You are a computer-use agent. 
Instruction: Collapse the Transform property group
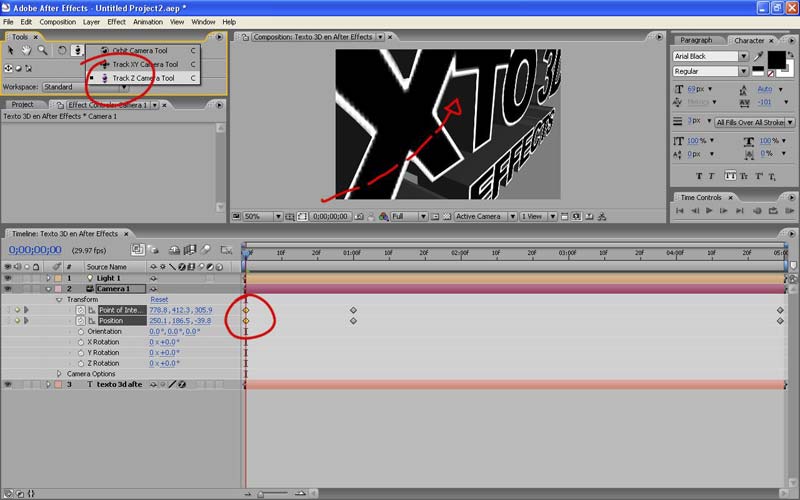[x=59, y=299]
